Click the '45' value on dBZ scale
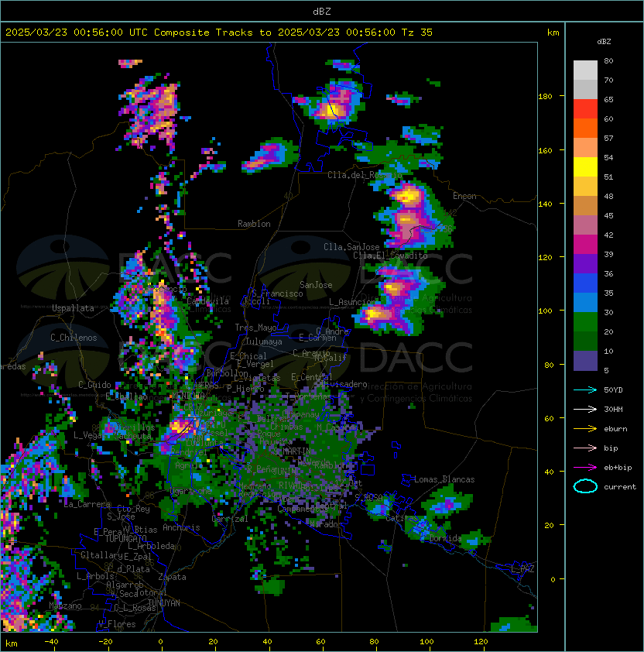 click(608, 216)
